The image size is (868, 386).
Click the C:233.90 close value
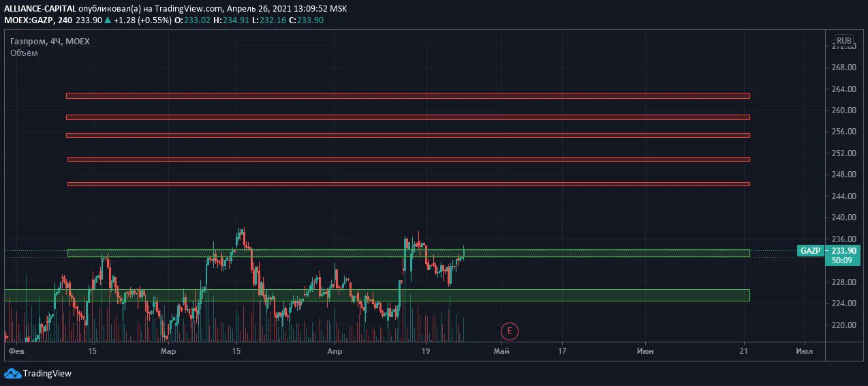(x=306, y=20)
